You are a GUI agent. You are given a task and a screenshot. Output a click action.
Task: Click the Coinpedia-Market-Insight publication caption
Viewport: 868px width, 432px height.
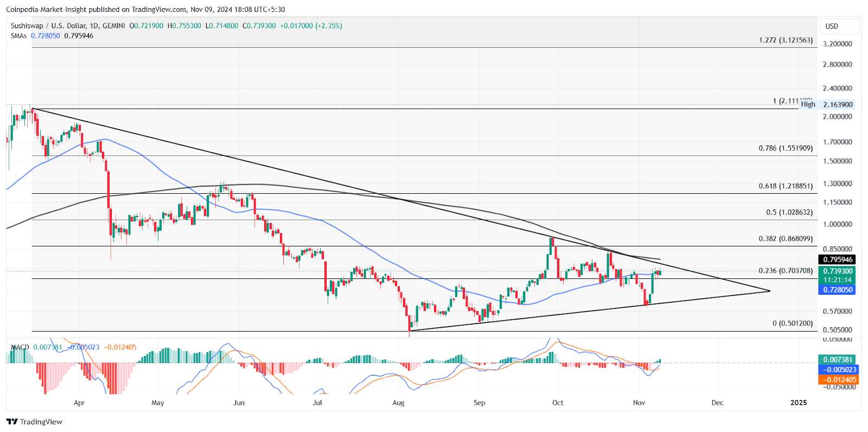[145, 9]
